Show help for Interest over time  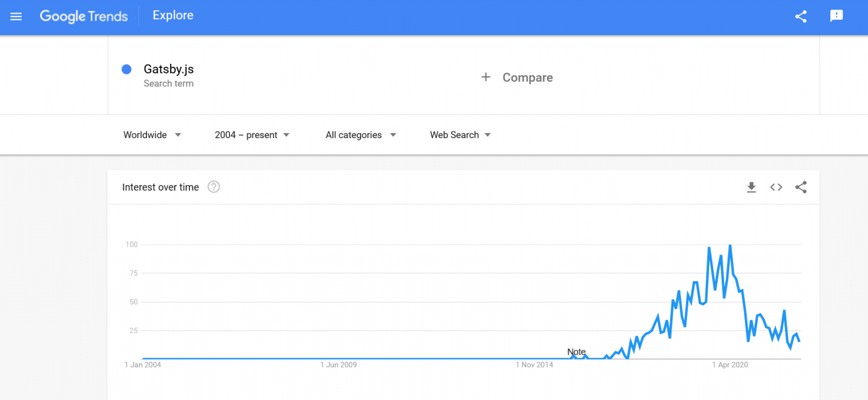214,187
